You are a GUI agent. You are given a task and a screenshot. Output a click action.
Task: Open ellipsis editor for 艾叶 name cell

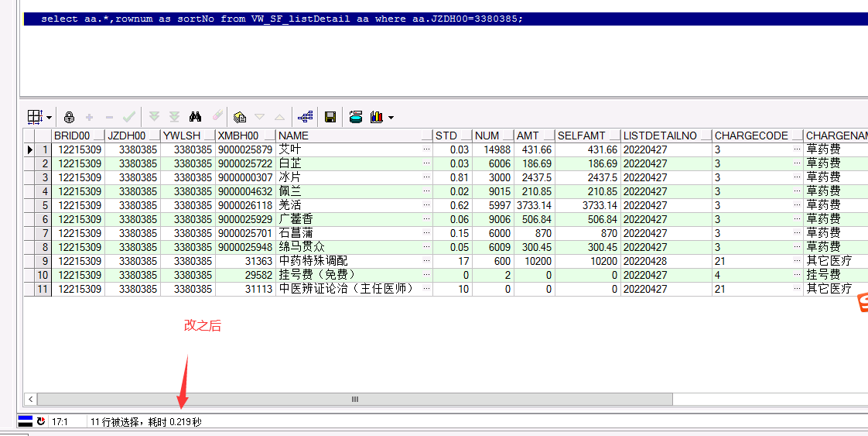[x=426, y=149]
